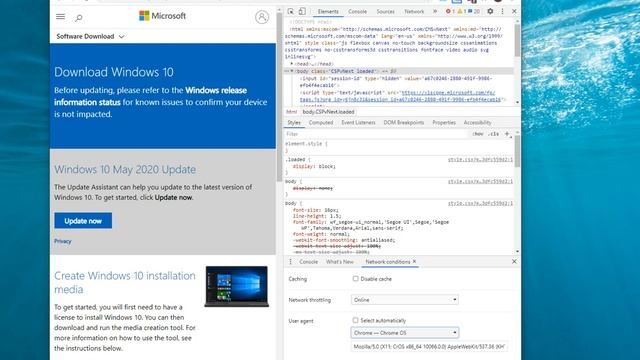
Task: Switch to the Network tab
Action: [414, 11]
